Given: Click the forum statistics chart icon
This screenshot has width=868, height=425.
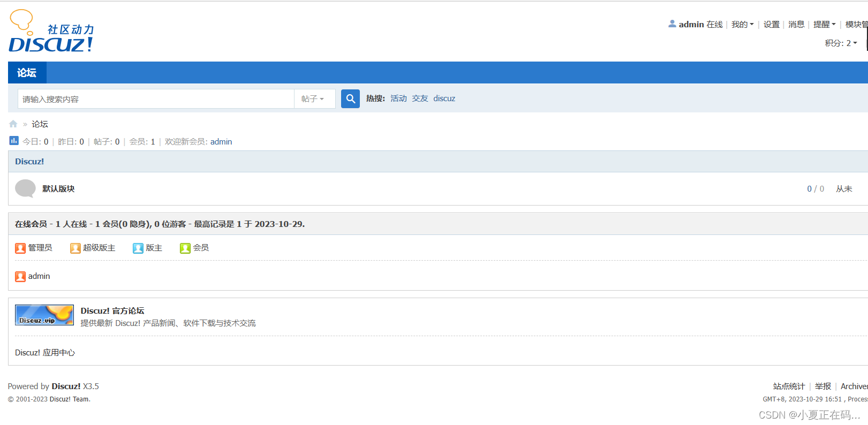Looking at the screenshot, I should (x=14, y=141).
